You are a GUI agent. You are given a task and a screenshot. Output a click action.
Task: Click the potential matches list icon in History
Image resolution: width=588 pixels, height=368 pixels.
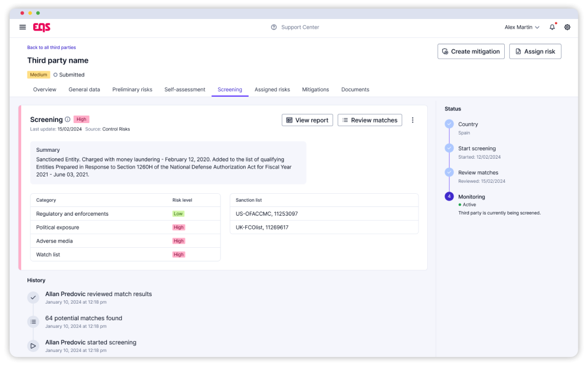pyautogui.click(x=33, y=321)
